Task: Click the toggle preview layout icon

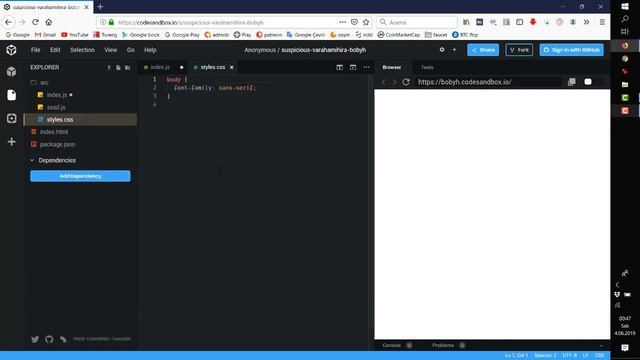Action: pos(353,67)
